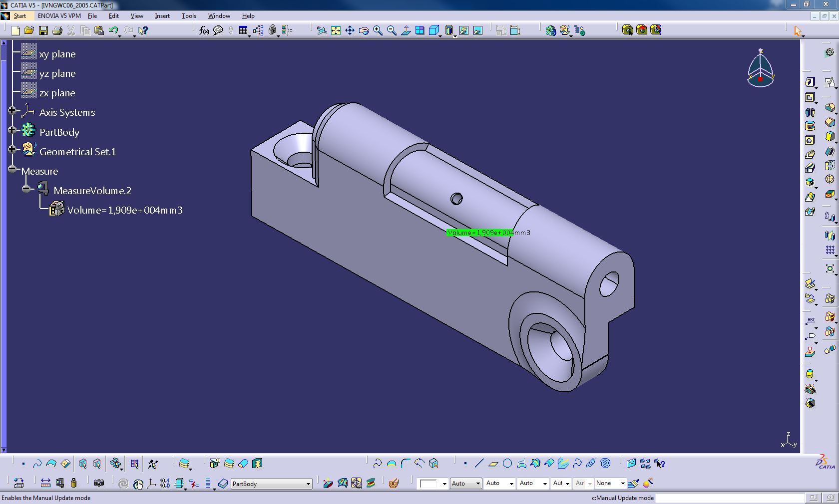Expand the Axis Systems node
The image size is (839, 504).
tap(12, 110)
